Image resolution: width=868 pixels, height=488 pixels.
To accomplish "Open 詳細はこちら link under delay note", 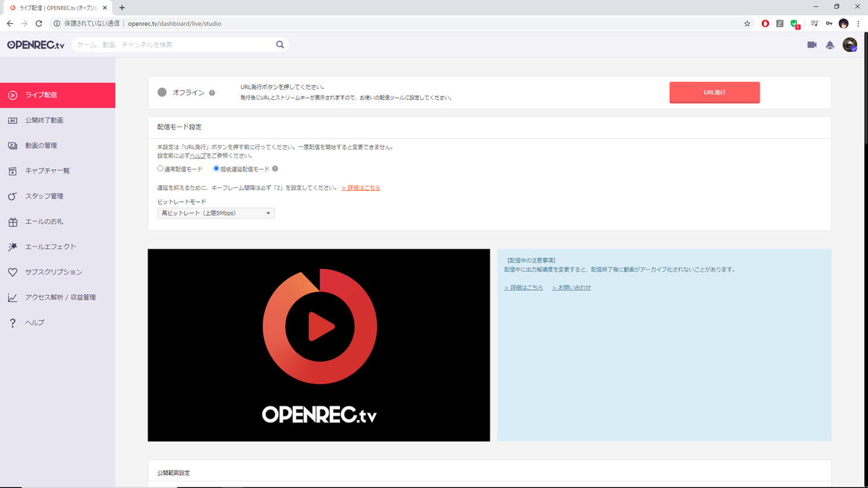I will click(x=361, y=187).
